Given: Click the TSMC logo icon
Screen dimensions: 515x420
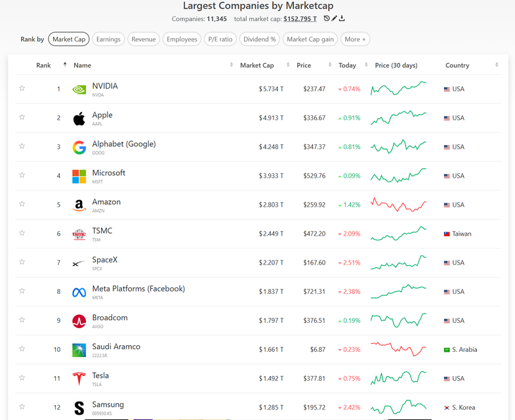Looking at the screenshot, I should [79, 234].
